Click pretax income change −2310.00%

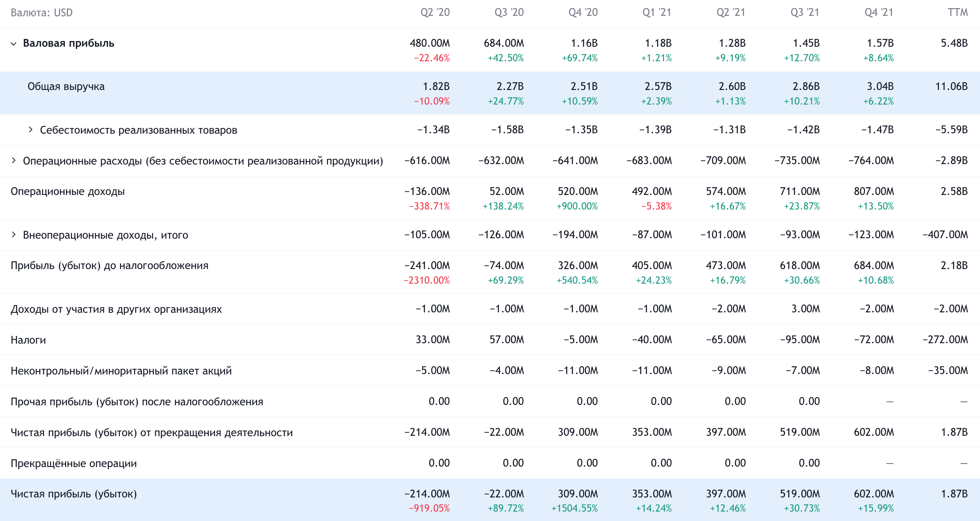[427, 281]
